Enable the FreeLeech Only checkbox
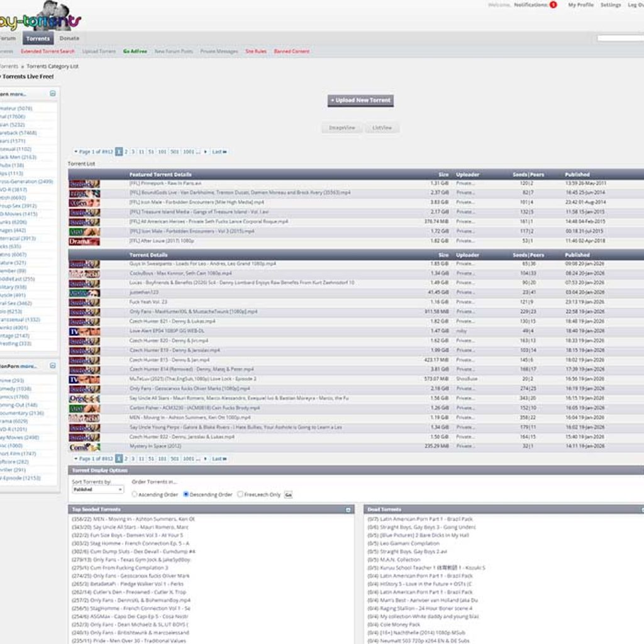Viewport: 644px width, 644px height. click(239, 494)
